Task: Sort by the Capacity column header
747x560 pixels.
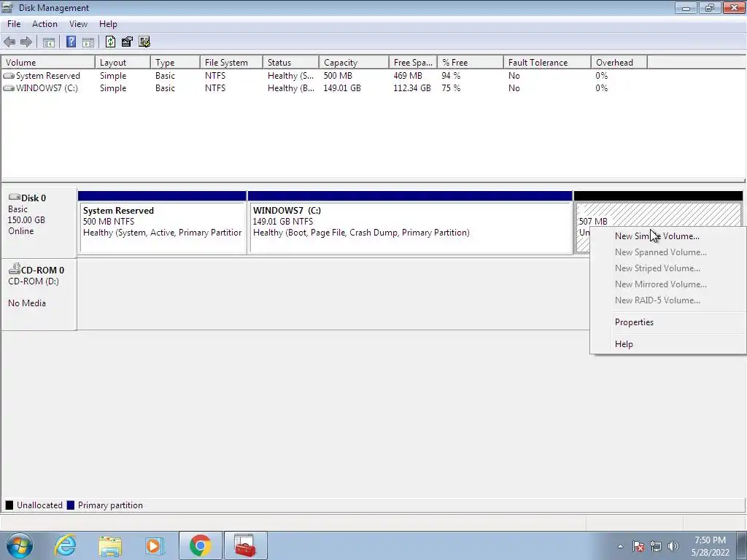Action: tap(354, 63)
